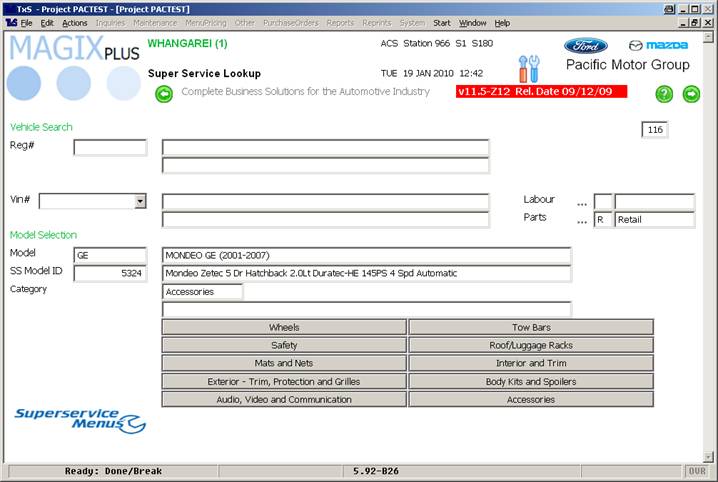Open Audio, Video and Communication category
Viewport: 718px width, 482px height.
284,399
